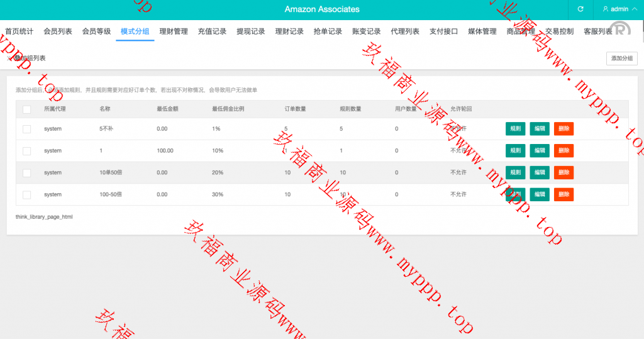
Task: Open the 代理列表 tab
Action: click(x=405, y=31)
